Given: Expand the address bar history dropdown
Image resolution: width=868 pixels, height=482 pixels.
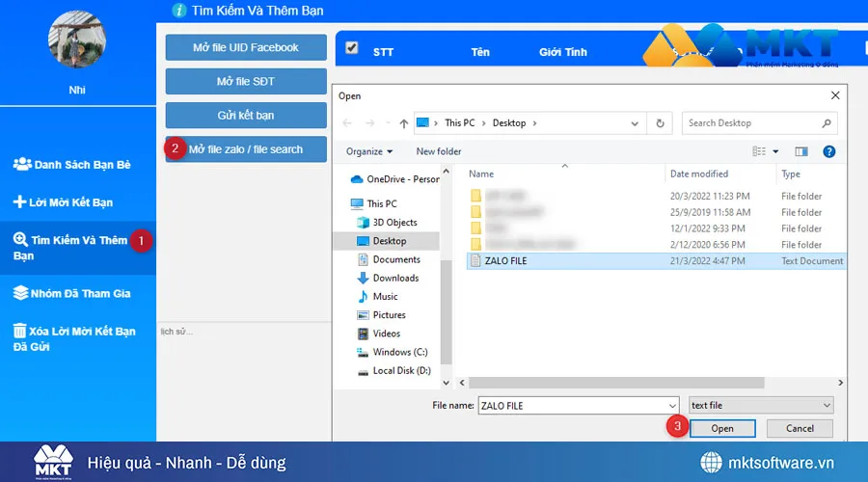Looking at the screenshot, I should (635, 123).
